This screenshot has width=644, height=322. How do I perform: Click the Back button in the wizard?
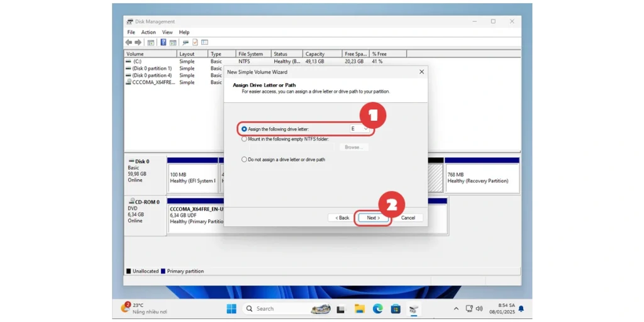click(x=341, y=218)
